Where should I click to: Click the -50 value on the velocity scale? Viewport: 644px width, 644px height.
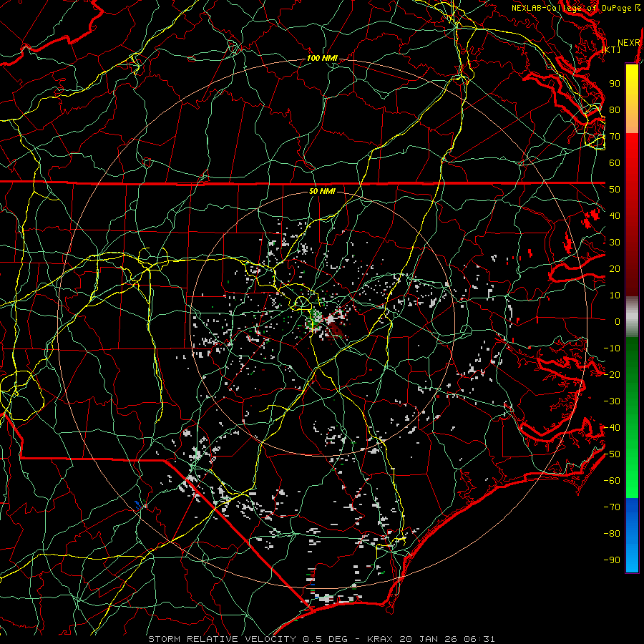(x=612, y=454)
